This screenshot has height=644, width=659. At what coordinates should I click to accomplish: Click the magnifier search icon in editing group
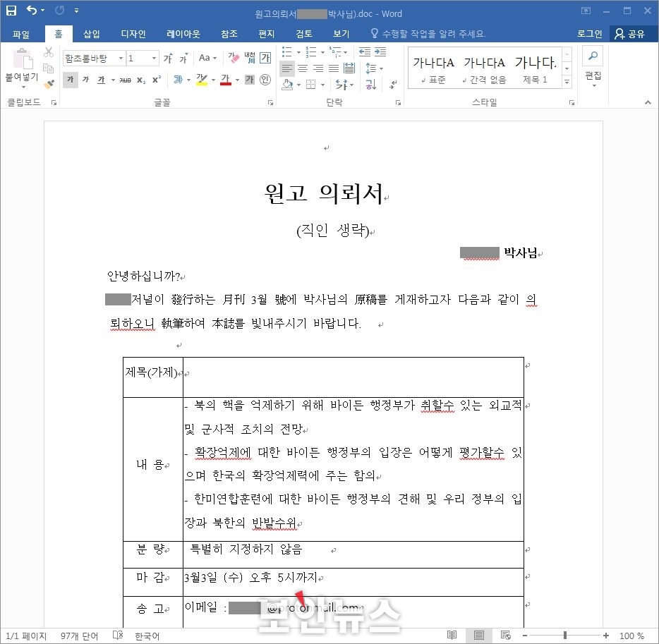coord(593,56)
